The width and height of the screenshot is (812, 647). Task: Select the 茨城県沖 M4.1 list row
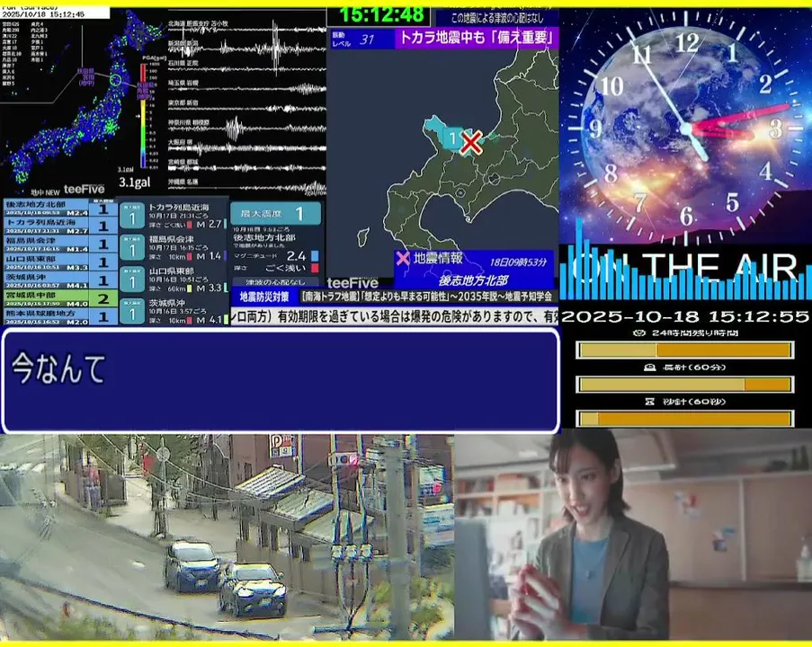pos(60,280)
